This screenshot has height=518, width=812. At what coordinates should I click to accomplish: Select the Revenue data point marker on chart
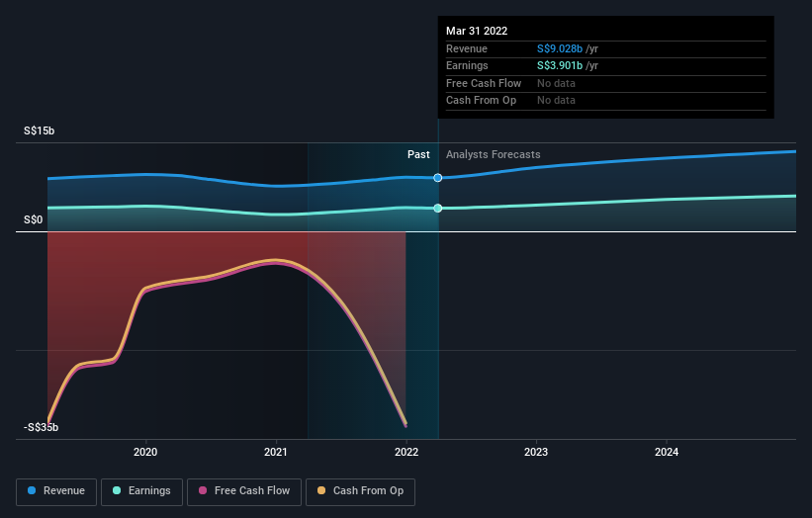pyautogui.click(x=438, y=178)
